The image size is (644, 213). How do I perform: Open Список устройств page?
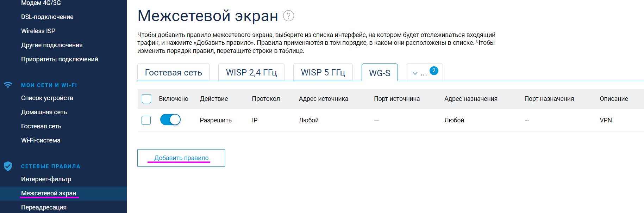47,98
